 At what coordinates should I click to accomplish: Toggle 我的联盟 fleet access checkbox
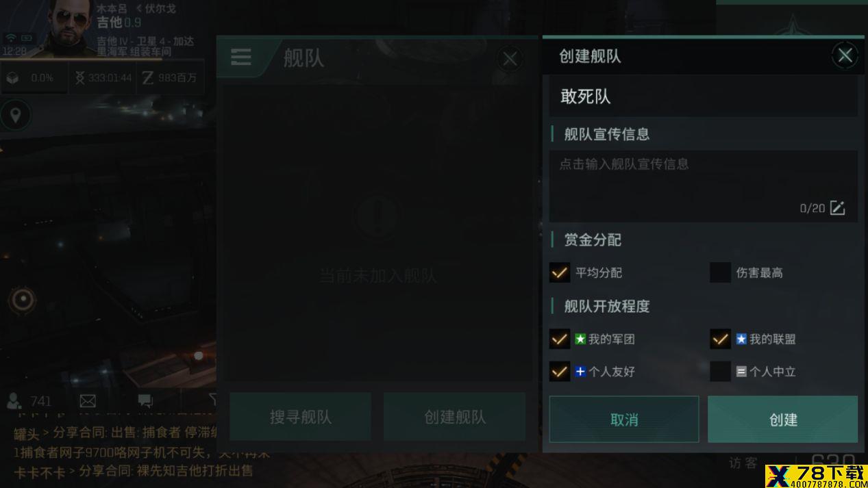tap(720, 339)
